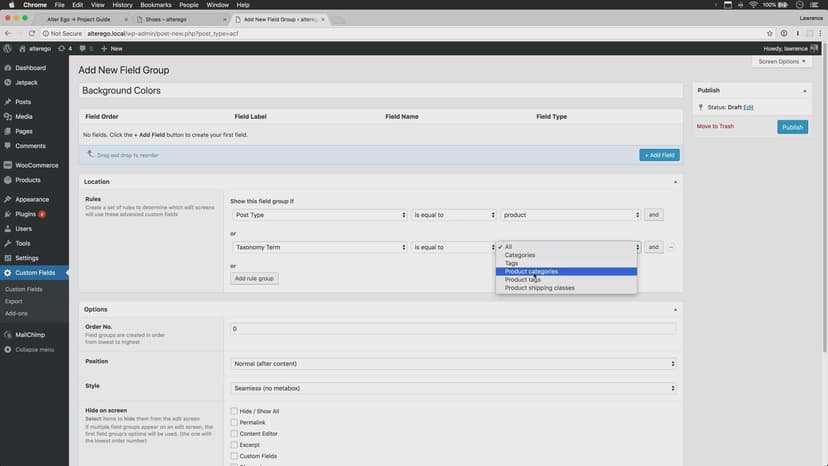Open the Style Seamless dropdown
Image resolution: width=828 pixels, height=466 pixels.
click(453, 388)
